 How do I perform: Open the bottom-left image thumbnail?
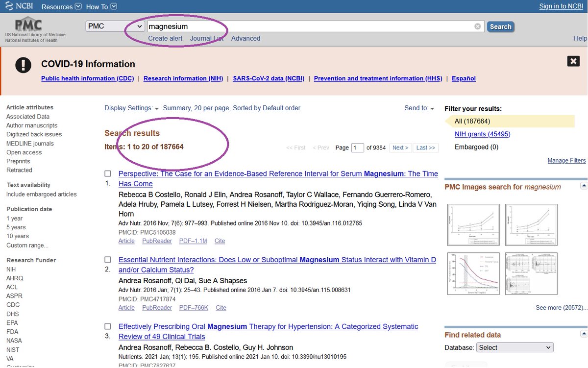(x=473, y=274)
